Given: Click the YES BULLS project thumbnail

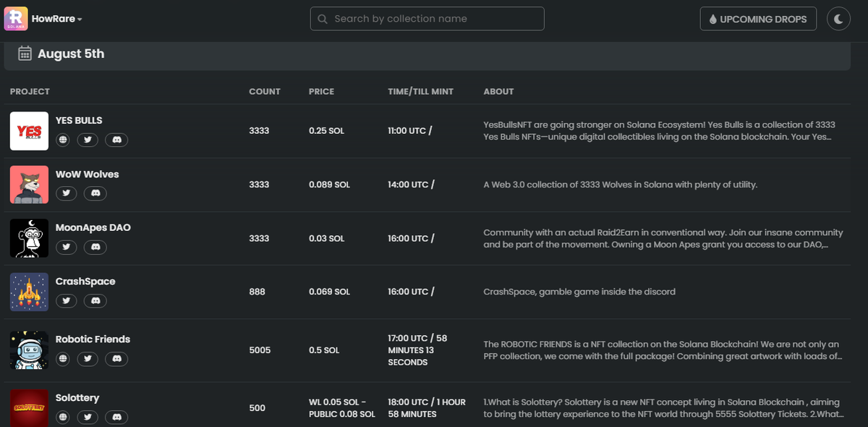Looking at the screenshot, I should coord(29,131).
